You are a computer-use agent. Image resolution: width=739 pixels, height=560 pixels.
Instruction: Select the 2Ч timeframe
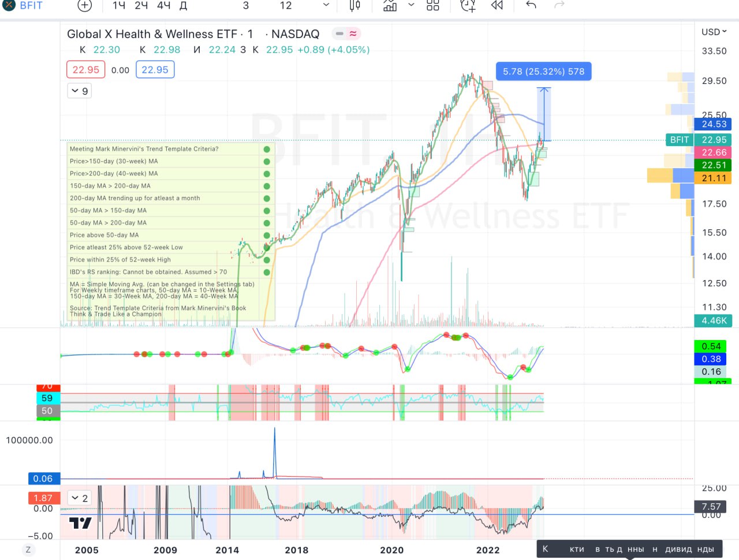pyautogui.click(x=141, y=6)
